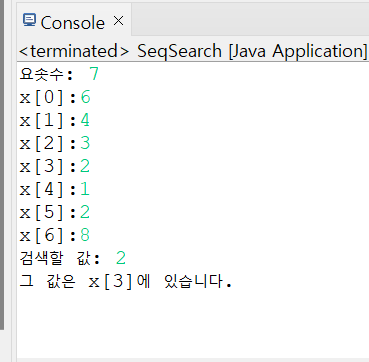Image resolution: width=369 pixels, height=362 pixels.
Task: Click the output line 'x[5]:2'
Action: coord(55,213)
